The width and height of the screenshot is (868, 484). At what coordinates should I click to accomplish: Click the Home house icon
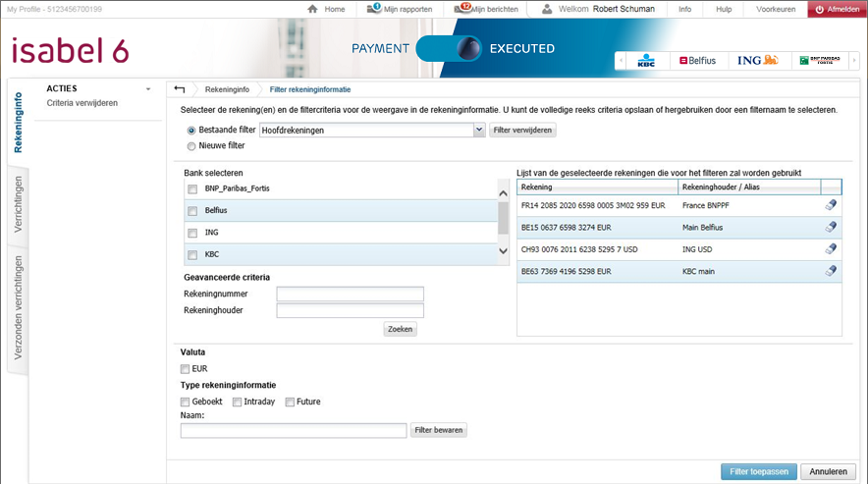(x=312, y=9)
